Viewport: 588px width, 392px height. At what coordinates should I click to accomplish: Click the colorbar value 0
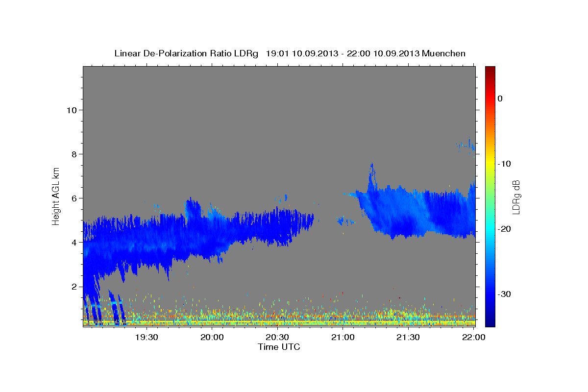coord(500,98)
